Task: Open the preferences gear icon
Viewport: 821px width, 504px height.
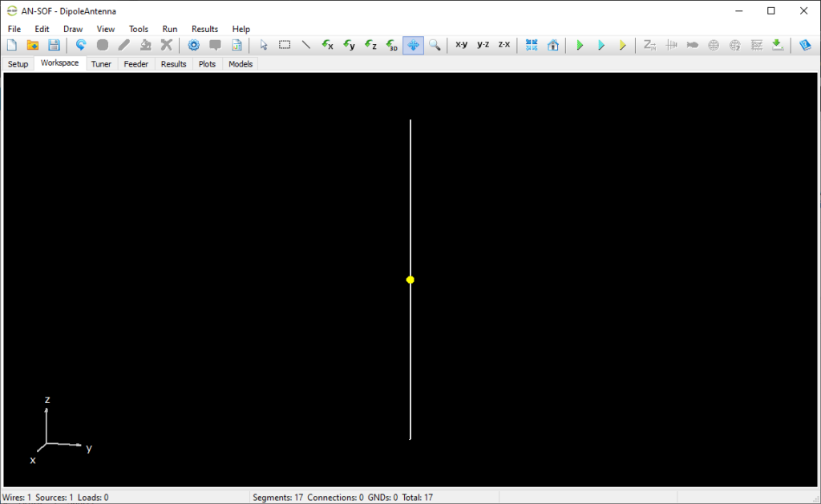Action: click(x=192, y=45)
